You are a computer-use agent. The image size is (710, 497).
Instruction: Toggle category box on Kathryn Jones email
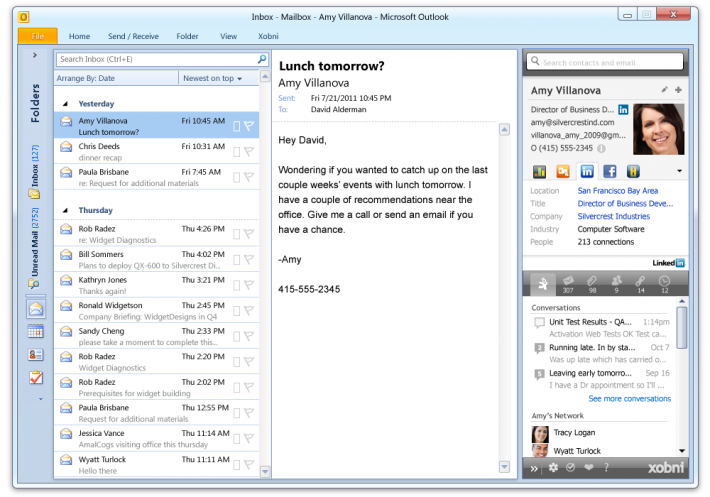point(236,285)
